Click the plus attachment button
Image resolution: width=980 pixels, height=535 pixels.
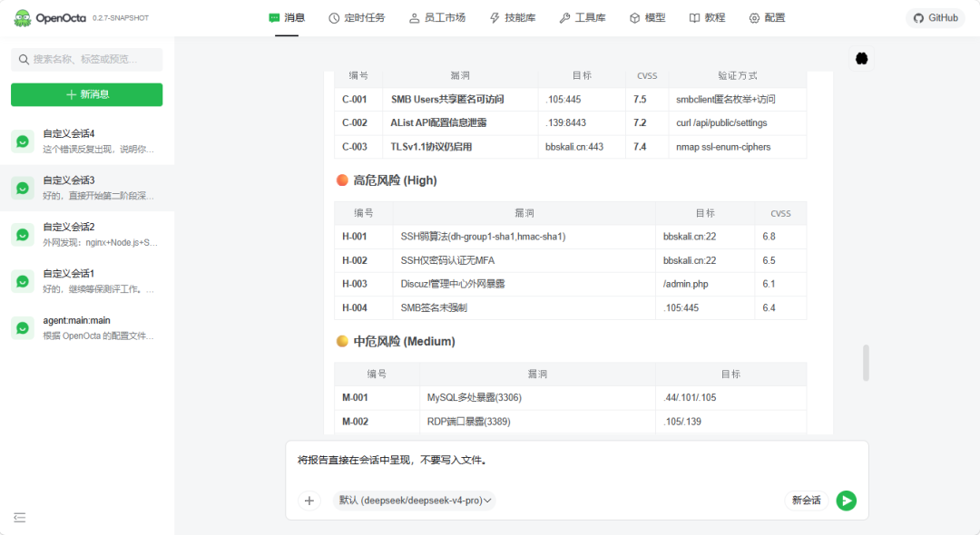click(x=309, y=501)
